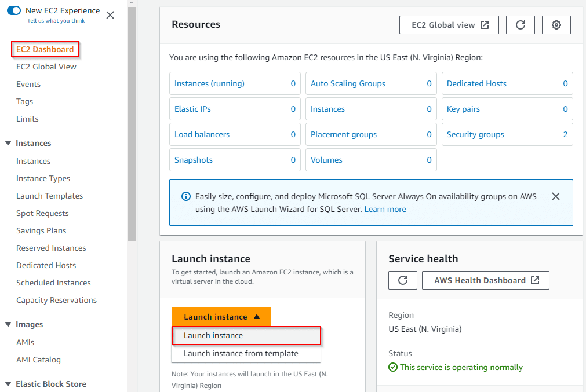Collapse the Images section in the sidebar
Screen dimensions: 586x392
click(x=7, y=324)
